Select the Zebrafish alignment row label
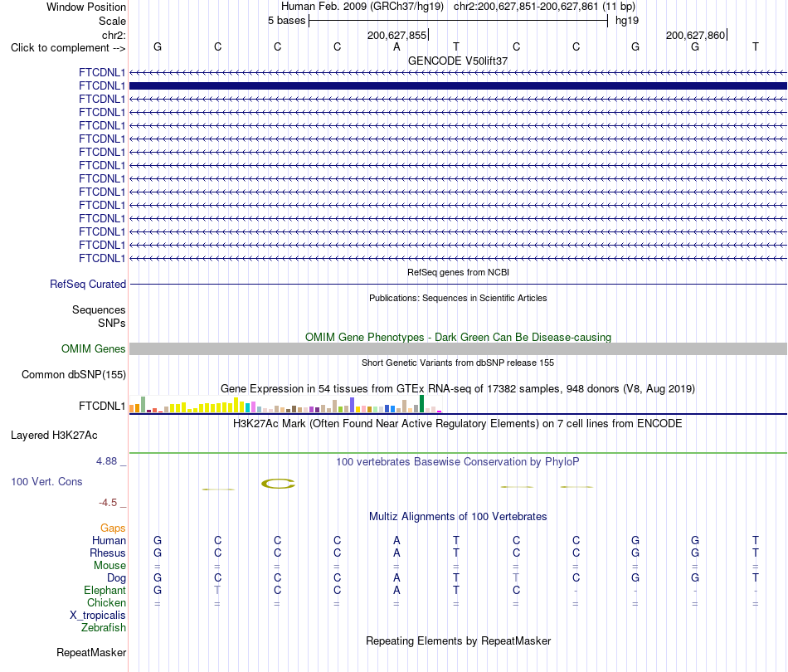 [104, 627]
